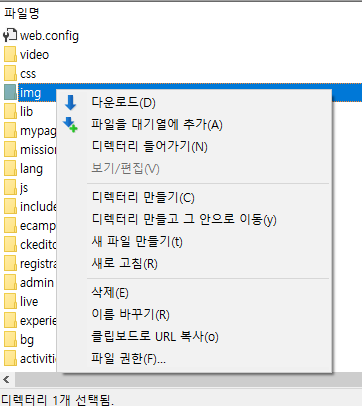Viewport: 362px width, 406px height.
Task: Click the blue download arrow icon
Action: tap(70, 102)
